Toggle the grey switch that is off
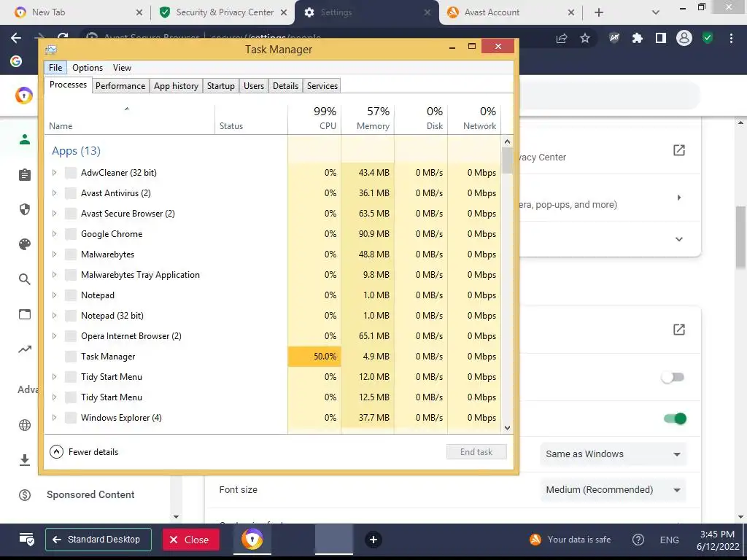Viewport: 747px width, 560px height. [x=673, y=377]
